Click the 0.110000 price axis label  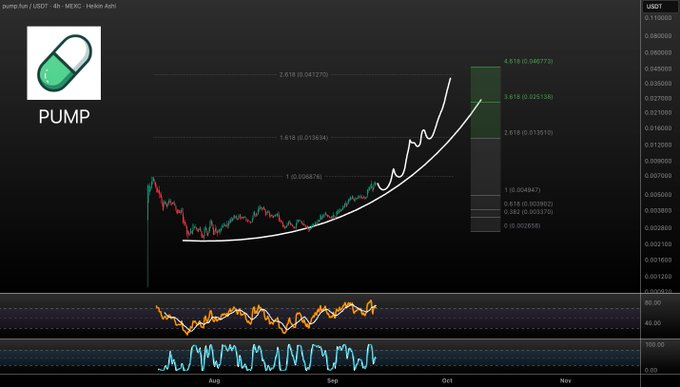pos(658,18)
